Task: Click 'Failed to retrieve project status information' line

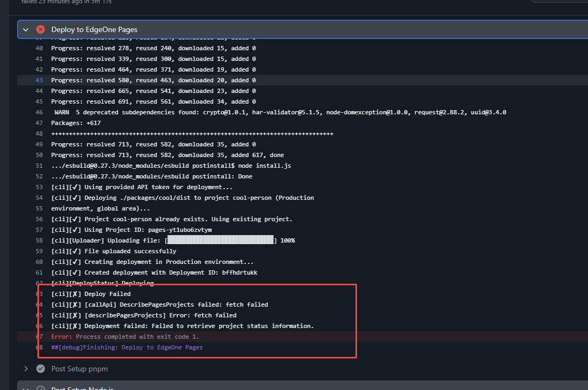Action: [182, 326]
